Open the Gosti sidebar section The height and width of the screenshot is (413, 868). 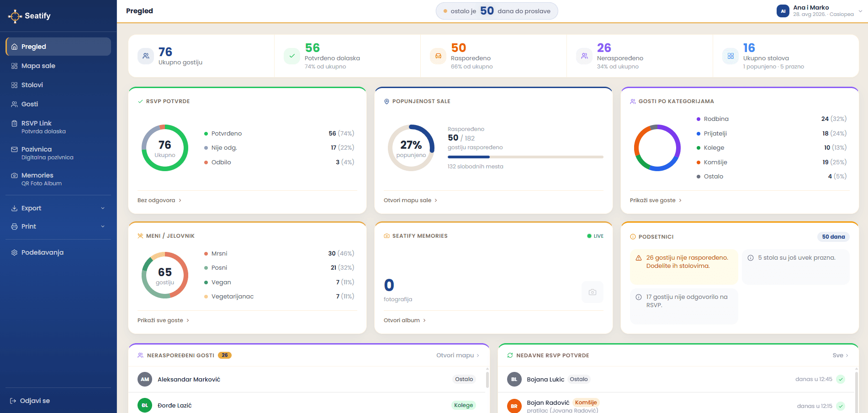click(58, 104)
